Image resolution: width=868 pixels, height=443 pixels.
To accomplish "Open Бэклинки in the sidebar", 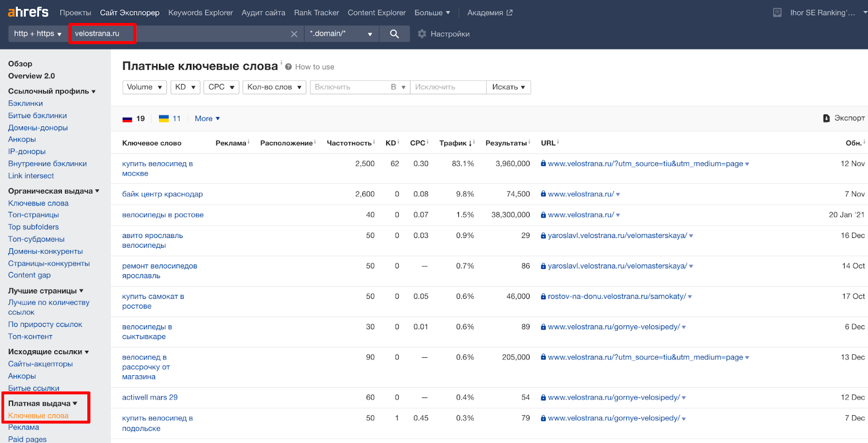I will click(x=25, y=104).
